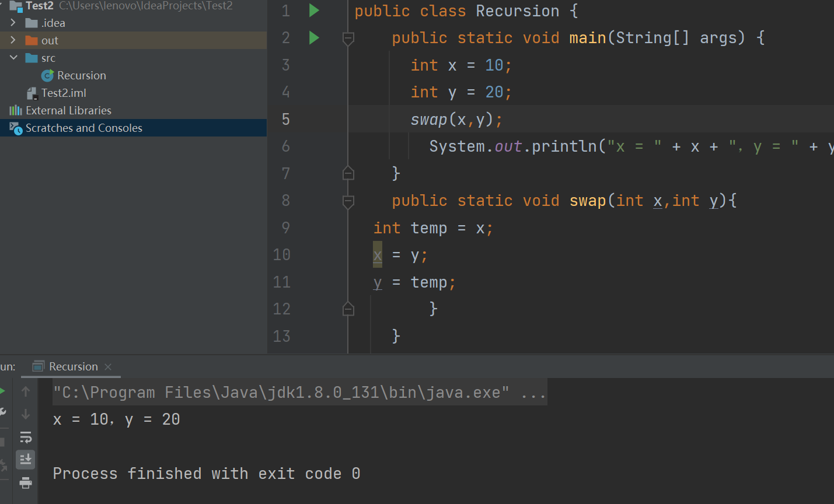Select the src folder row
Screen dimensions: 834x504
[133, 58]
